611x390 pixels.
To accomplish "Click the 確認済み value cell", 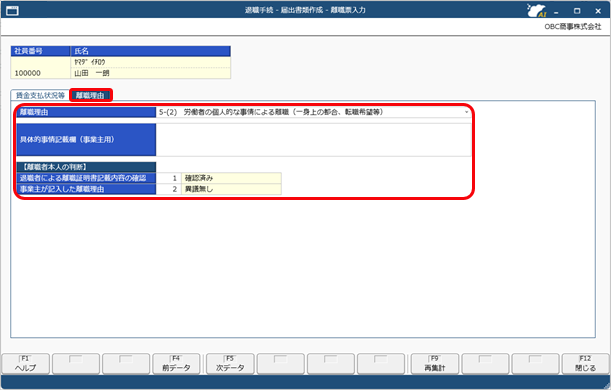I will coord(231,178).
